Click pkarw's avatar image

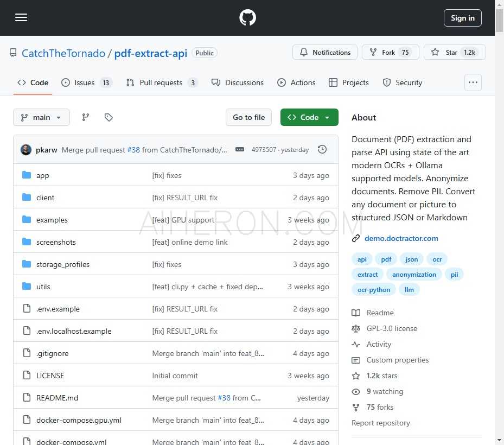pyautogui.click(x=26, y=150)
